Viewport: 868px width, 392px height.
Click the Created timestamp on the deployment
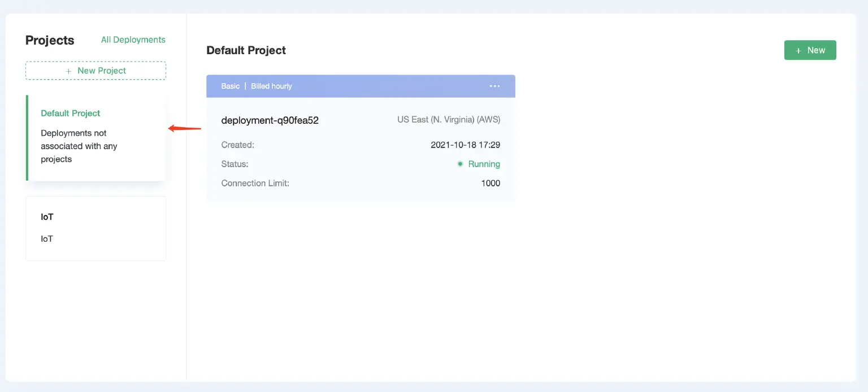pos(465,145)
